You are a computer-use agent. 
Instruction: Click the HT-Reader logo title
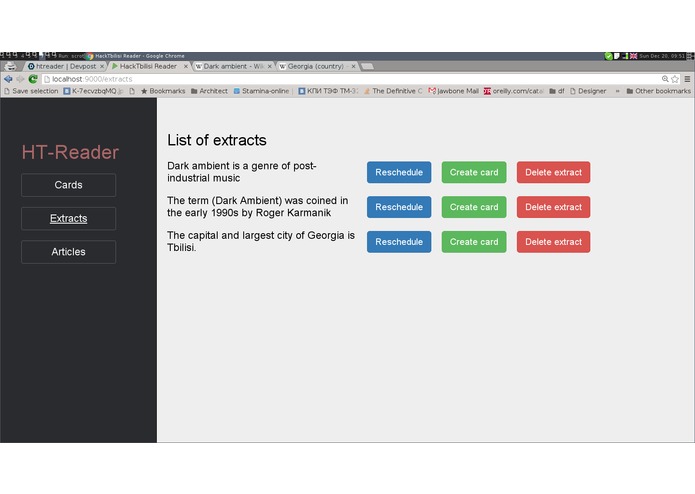coord(70,152)
